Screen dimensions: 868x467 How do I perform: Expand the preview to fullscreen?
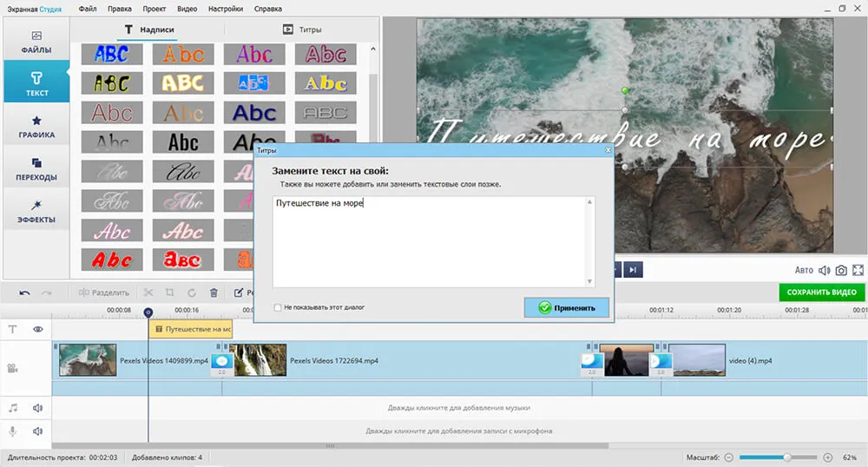coord(858,270)
